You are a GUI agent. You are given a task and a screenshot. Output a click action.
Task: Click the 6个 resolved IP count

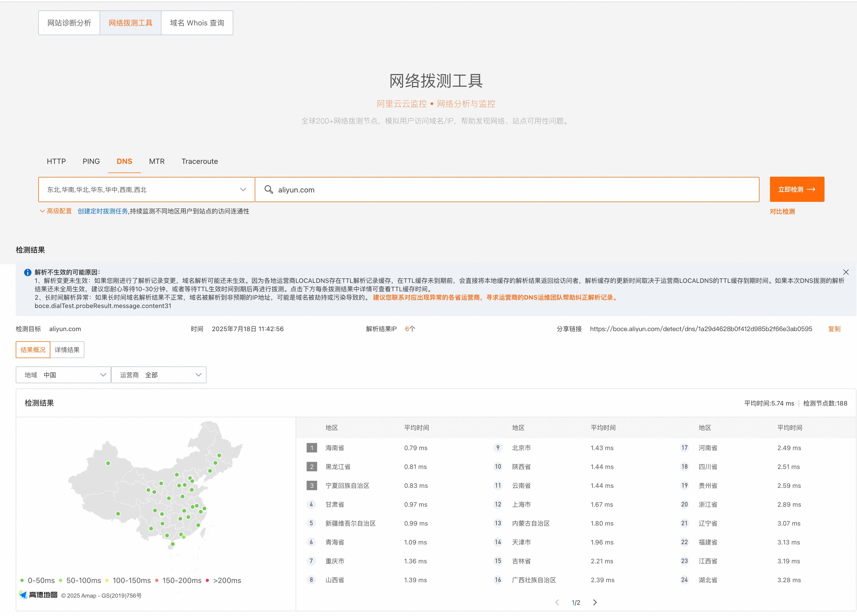click(410, 329)
